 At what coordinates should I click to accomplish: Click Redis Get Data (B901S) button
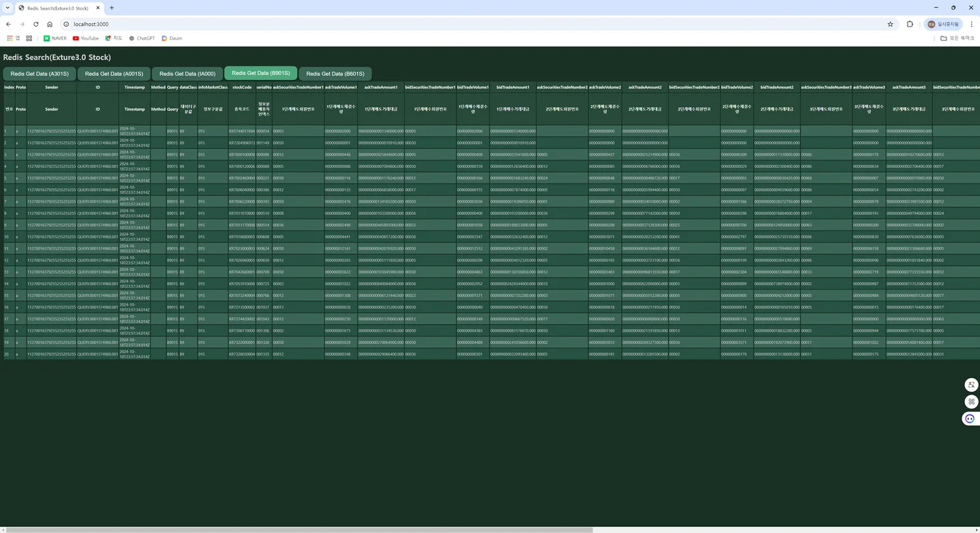pos(261,73)
